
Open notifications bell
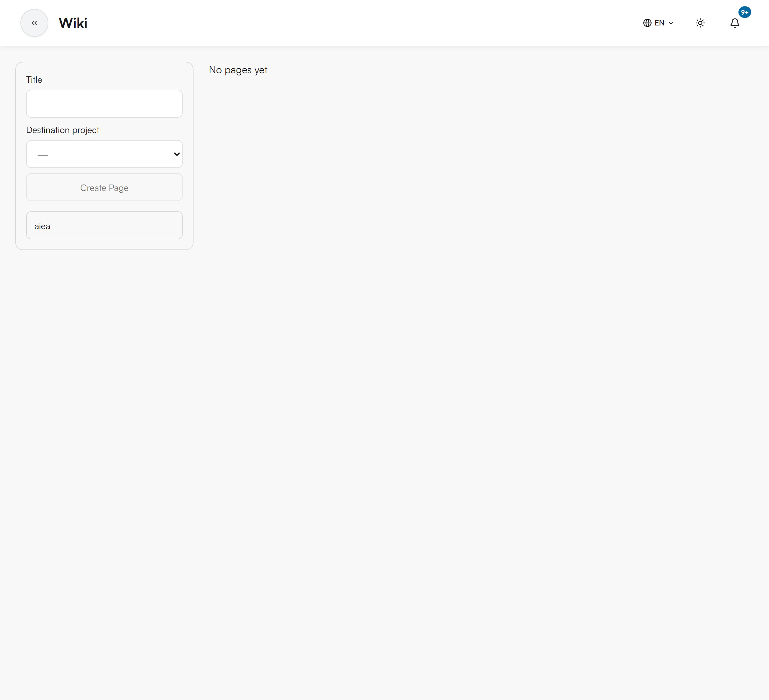coord(735,23)
